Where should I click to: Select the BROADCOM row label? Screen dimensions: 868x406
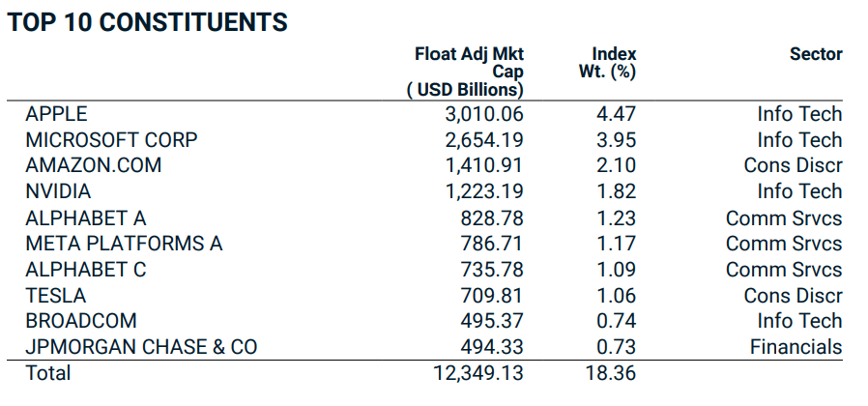pos(81,321)
